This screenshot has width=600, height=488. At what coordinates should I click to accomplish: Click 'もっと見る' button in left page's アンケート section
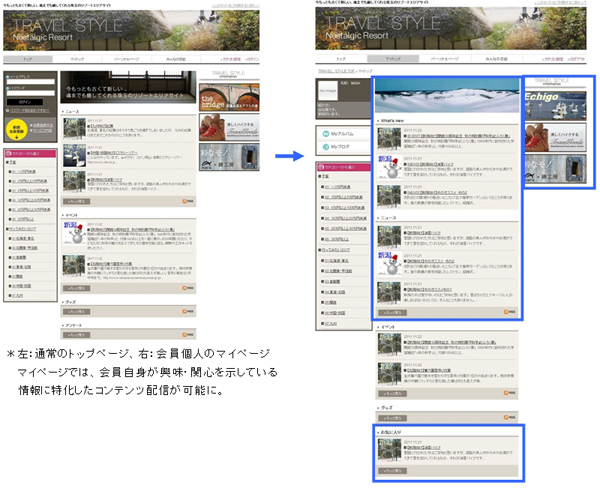tap(77, 335)
